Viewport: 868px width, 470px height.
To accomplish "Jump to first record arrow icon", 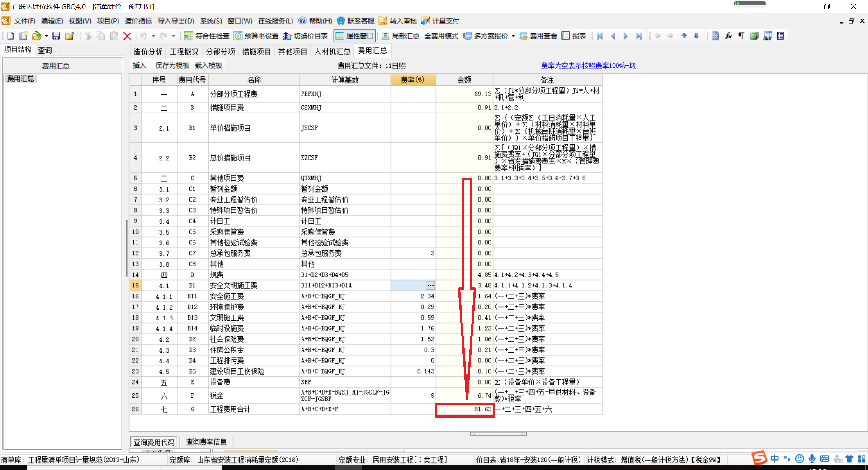I will tap(600, 36).
